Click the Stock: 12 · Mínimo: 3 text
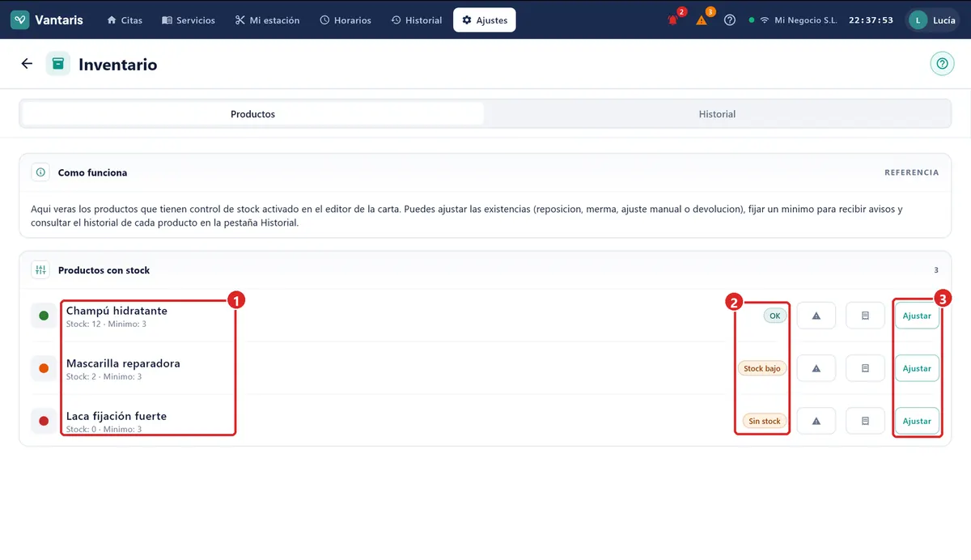Viewport: 971px width, 560px height. pos(106,325)
